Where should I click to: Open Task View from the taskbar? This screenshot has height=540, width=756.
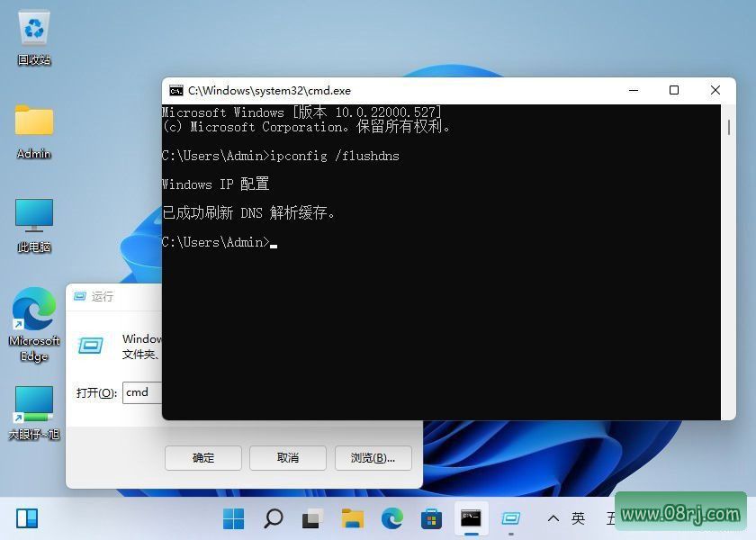[310, 518]
